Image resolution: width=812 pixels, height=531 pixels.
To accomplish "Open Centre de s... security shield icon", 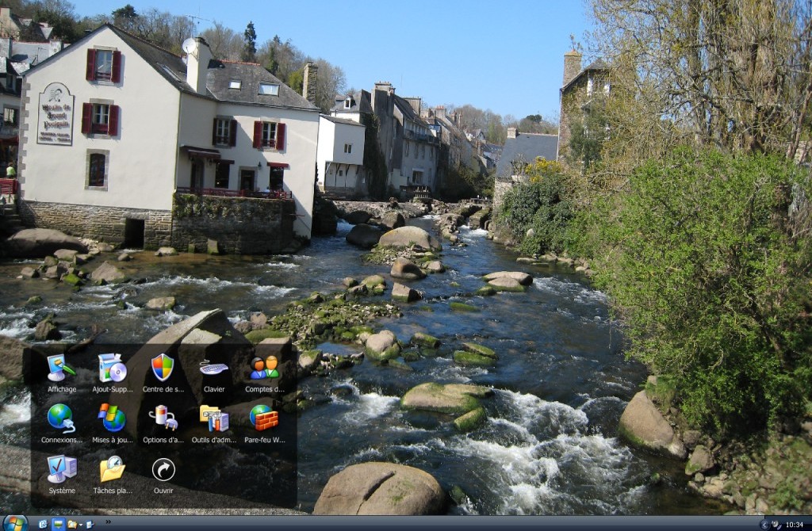I will click(x=163, y=373).
